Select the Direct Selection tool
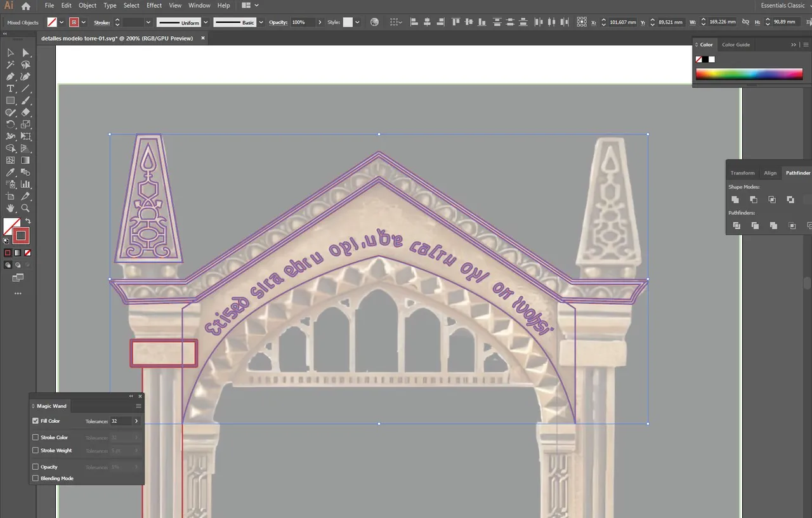This screenshot has width=812, height=518. pos(26,53)
